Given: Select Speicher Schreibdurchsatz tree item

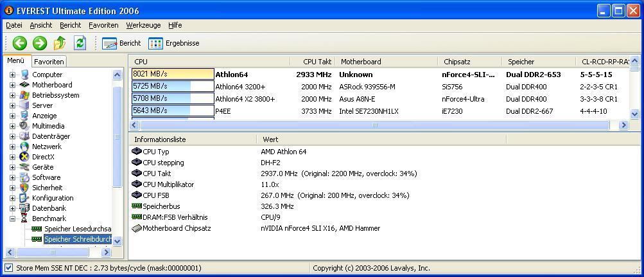Looking at the screenshot, I should [x=78, y=239].
